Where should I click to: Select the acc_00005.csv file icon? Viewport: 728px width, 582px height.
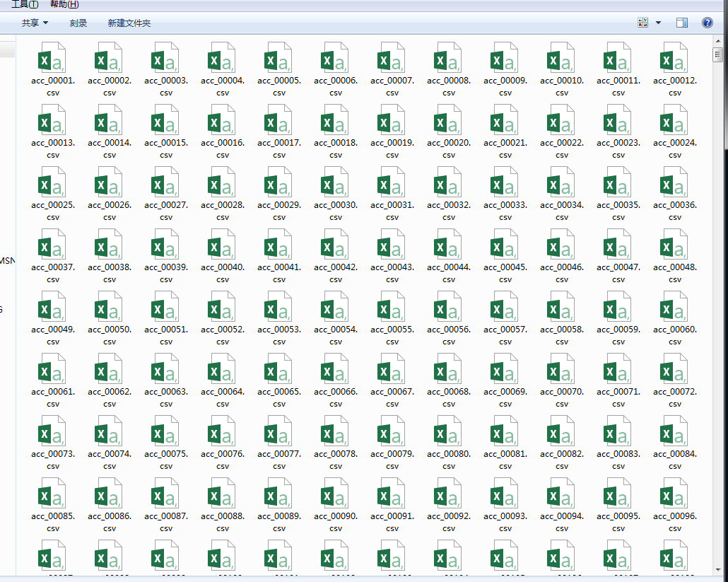click(278, 57)
